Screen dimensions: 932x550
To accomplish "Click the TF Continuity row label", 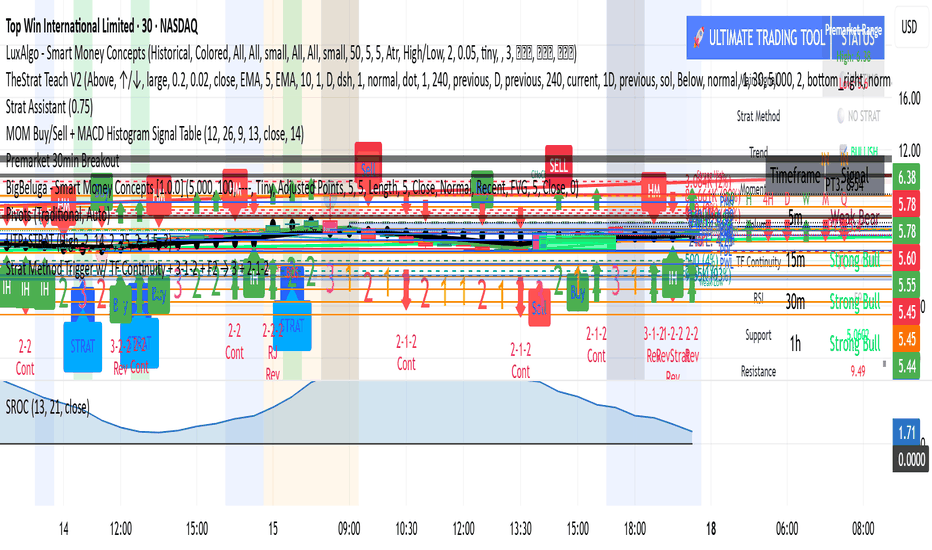I will pyautogui.click(x=758, y=262).
